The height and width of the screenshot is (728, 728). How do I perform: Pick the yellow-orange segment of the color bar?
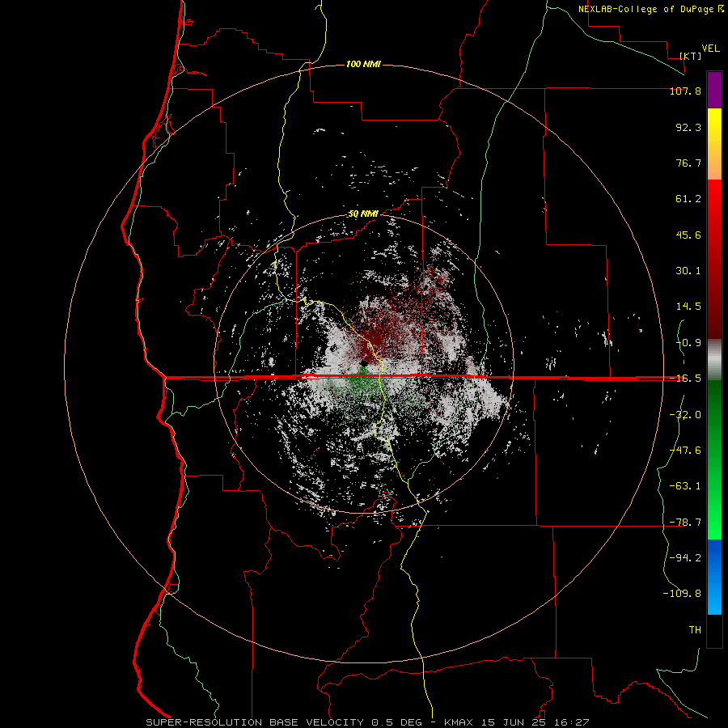tap(714, 144)
